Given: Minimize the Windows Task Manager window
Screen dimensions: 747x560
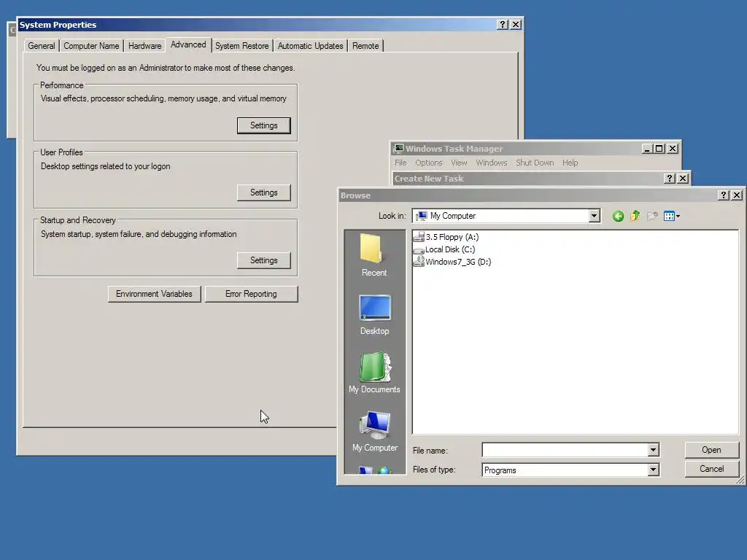Looking at the screenshot, I should tap(646, 149).
